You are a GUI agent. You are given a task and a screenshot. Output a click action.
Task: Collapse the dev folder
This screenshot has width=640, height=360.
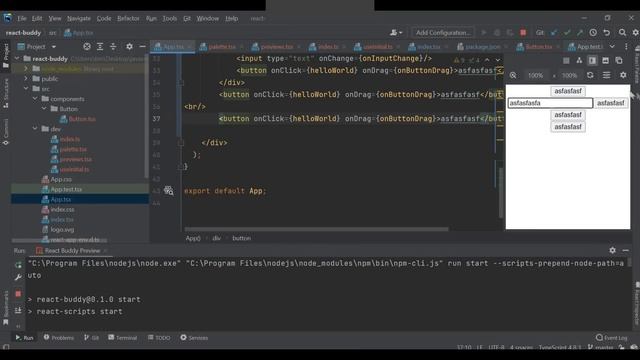(35, 129)
